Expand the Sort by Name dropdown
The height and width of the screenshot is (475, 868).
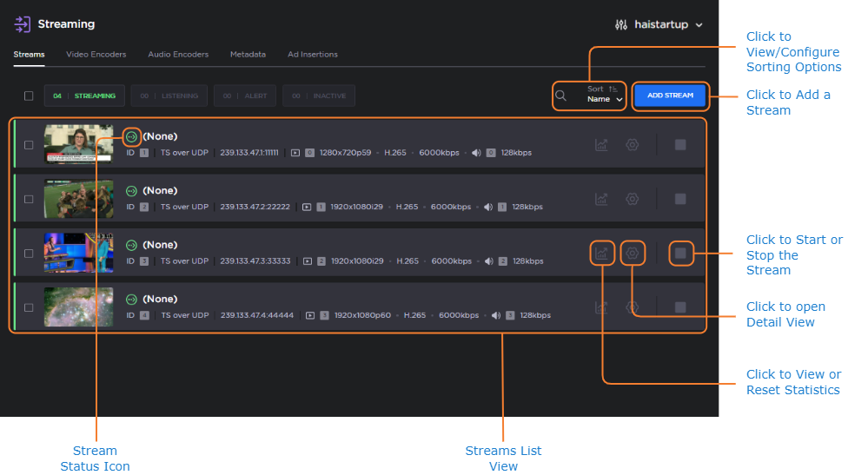pos(605,100)
